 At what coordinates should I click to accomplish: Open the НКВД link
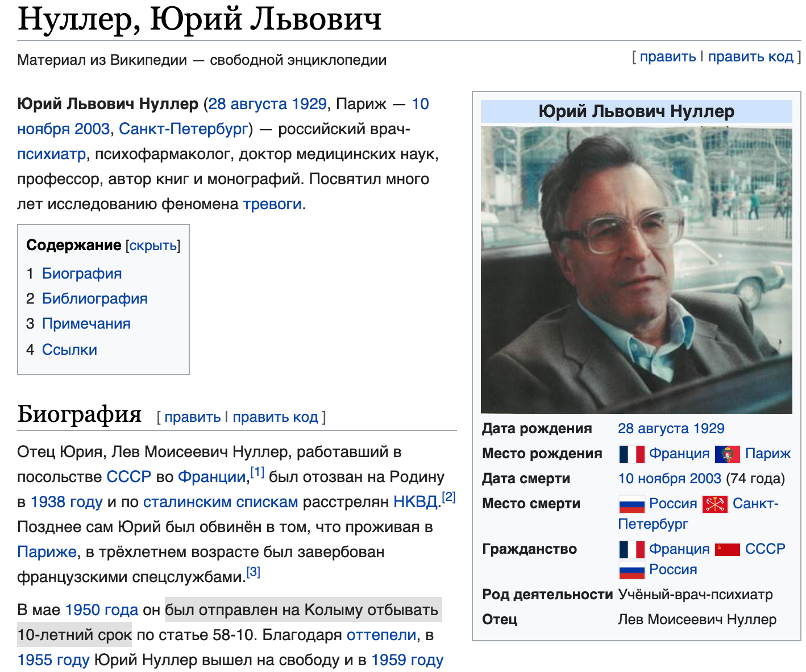click(416, 502)
